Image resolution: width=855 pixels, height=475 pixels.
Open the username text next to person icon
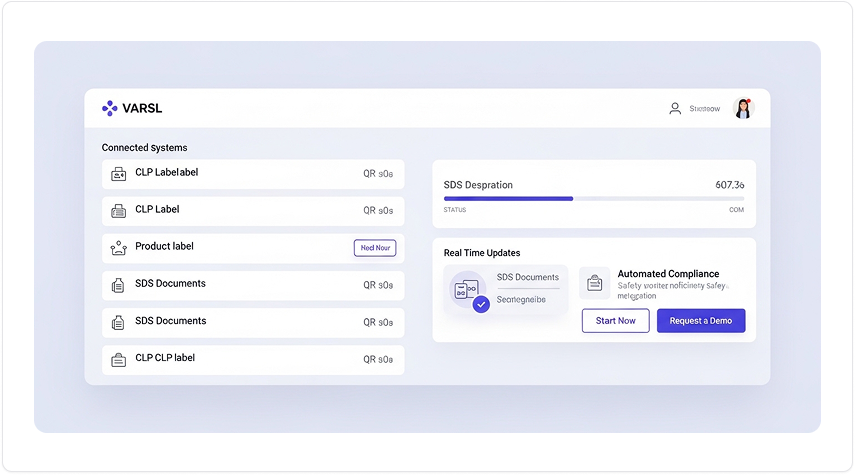click(x=705, y=109)
